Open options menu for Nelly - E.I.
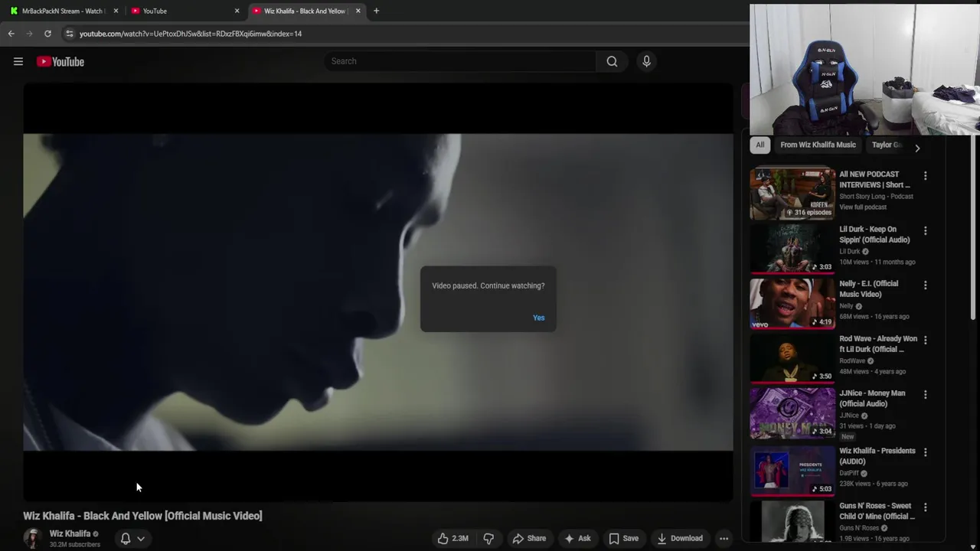This screenshot has height=551, width=980. (x=925, y=285)
